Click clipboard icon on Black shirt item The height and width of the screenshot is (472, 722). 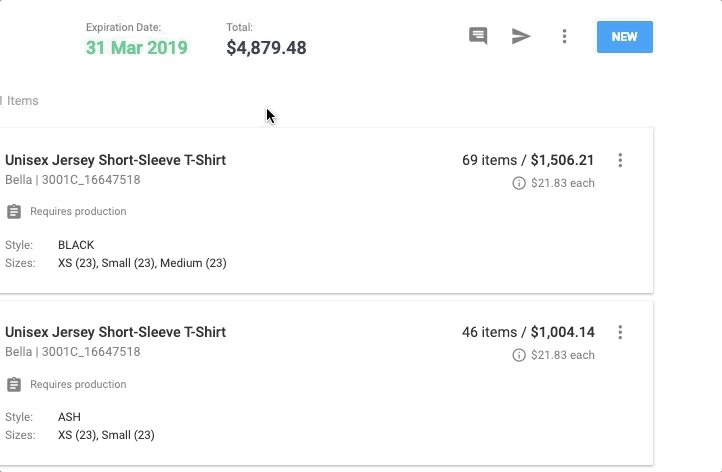pyautogui.click(x=14, y=212)
